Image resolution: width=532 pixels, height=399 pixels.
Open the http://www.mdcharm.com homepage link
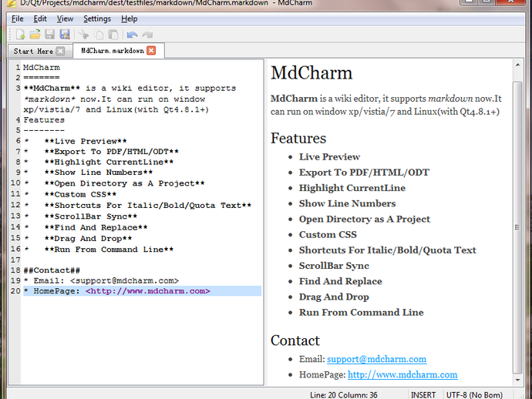point(402,374)
